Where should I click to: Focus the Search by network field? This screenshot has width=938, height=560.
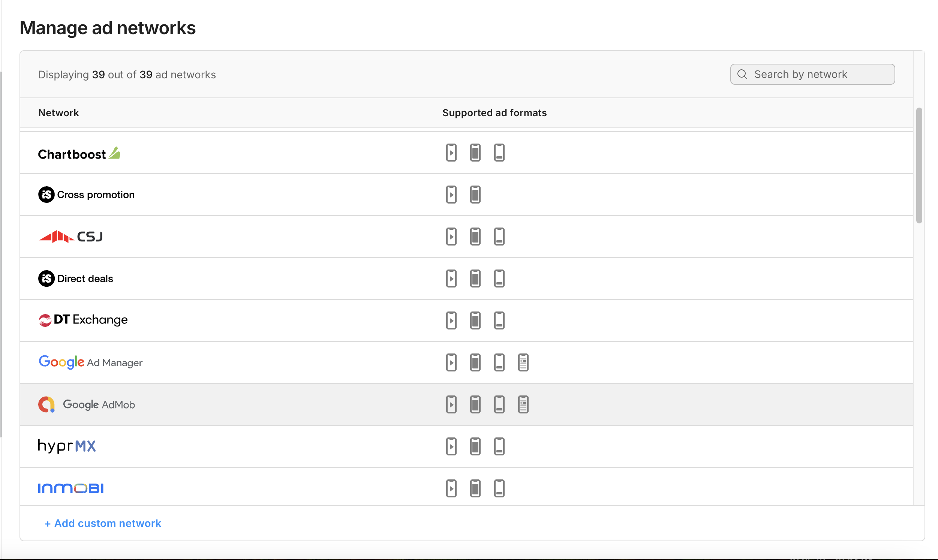tap(819, 74)
